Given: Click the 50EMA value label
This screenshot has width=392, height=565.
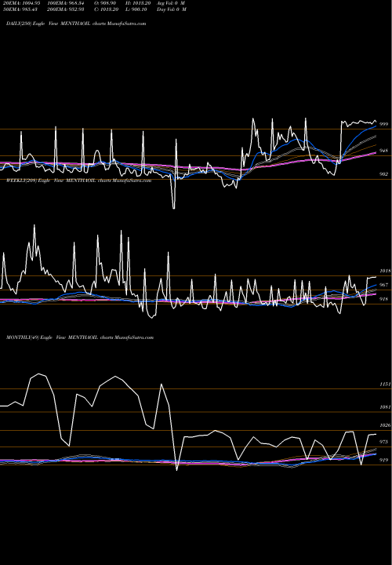Looking at the screenshot, I should (20, 9).
